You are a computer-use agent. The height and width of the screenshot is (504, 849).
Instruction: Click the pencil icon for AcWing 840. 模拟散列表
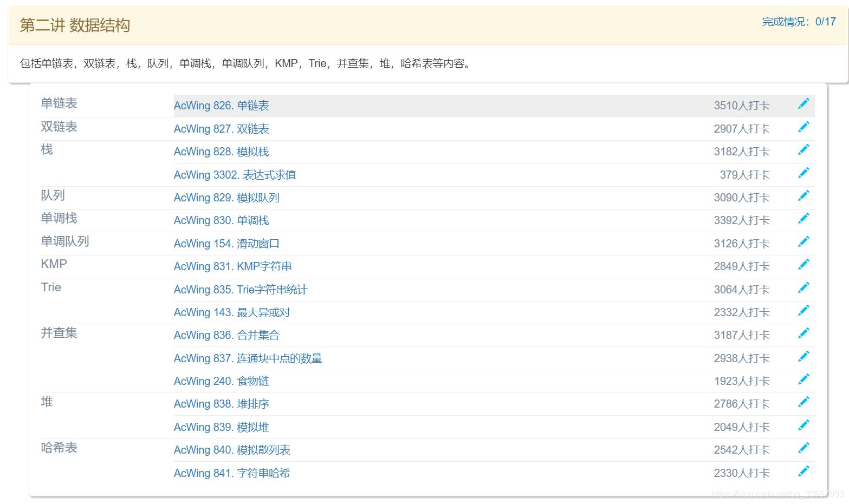point(803,448)
